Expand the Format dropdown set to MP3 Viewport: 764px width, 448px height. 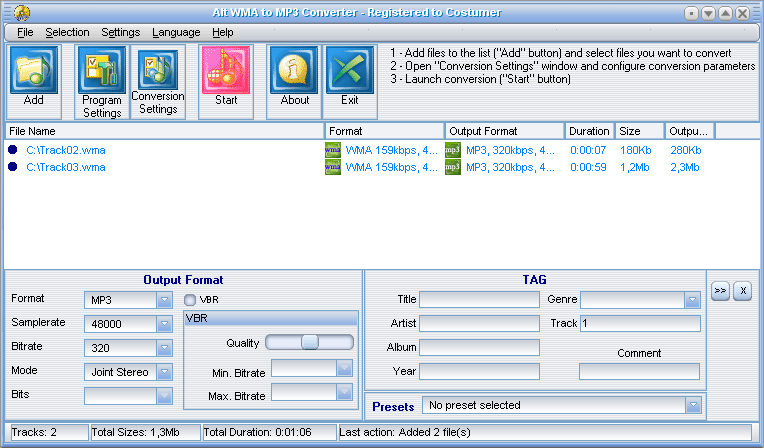[x=164, y=300]
